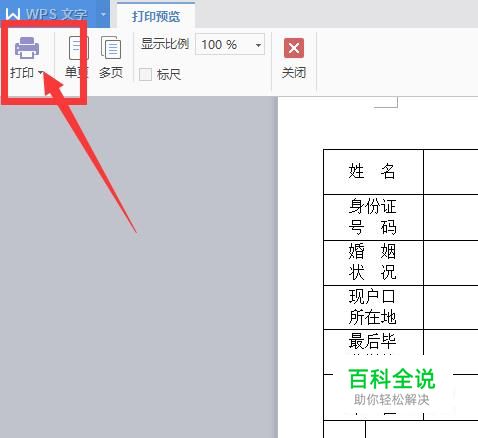Click the WPS 文字 application button
478x438 pixels.
click(48, 14)
